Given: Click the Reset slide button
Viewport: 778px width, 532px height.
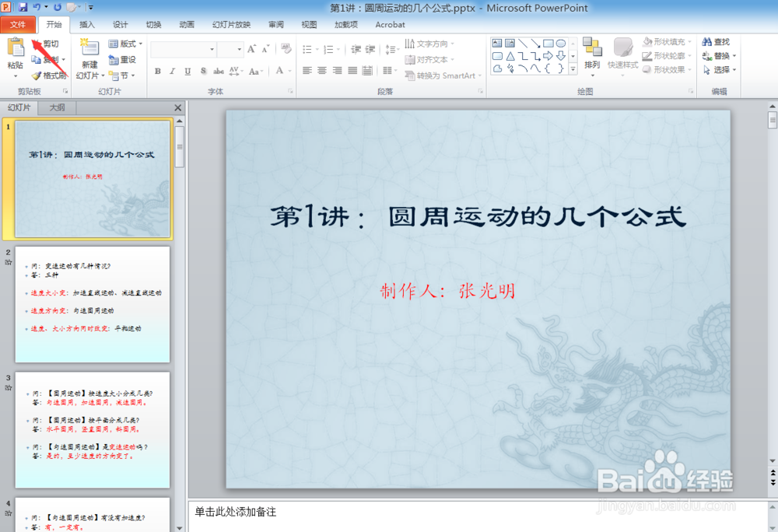Looking at the screenshot, I should click(123, 59).
